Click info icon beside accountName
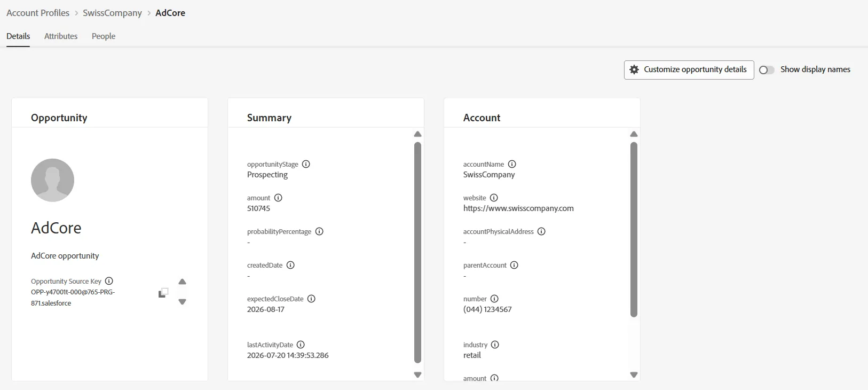868x390 pixels. click(x=512, y=164)
